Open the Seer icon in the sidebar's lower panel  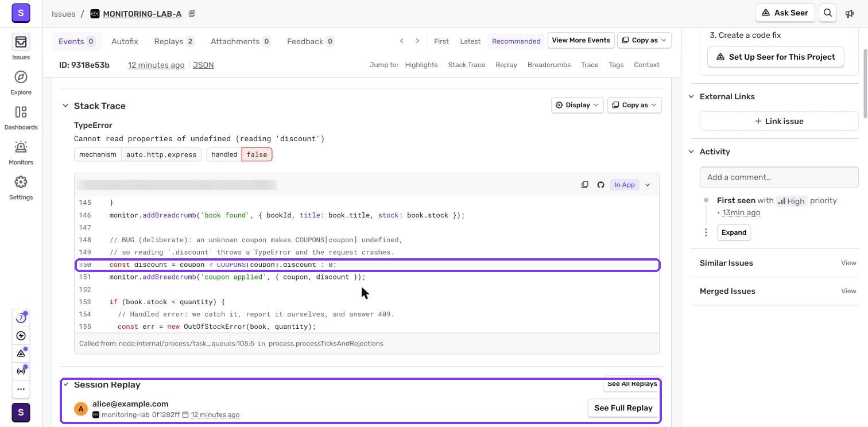(x=21, y=354)
